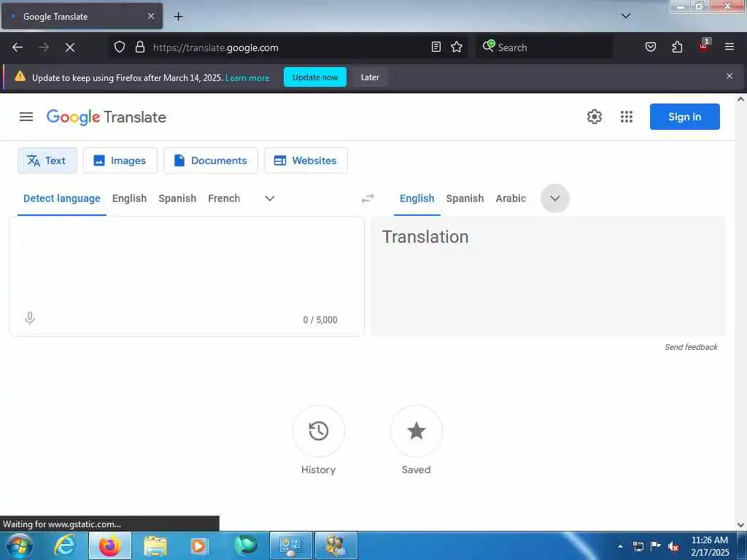The width and height of the screenshot is (747, 560).
Task: Open uBlock extension icon with badge
Action: click(704, 46)
